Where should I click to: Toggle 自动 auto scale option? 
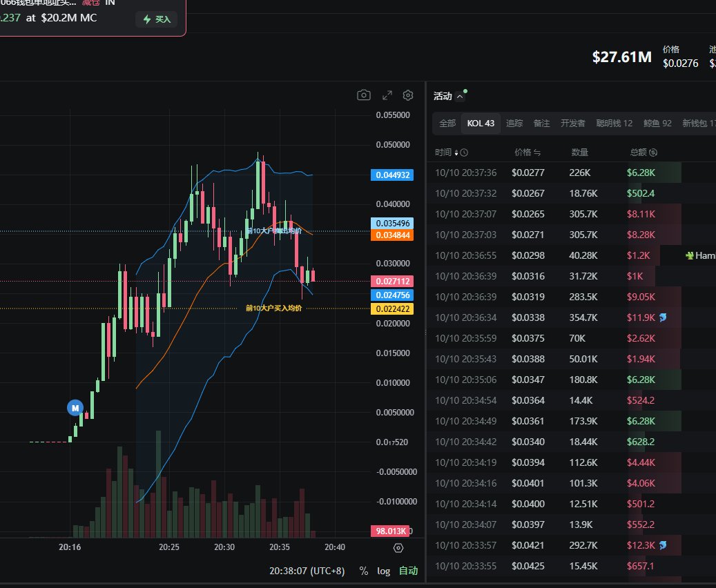(408, 571)
